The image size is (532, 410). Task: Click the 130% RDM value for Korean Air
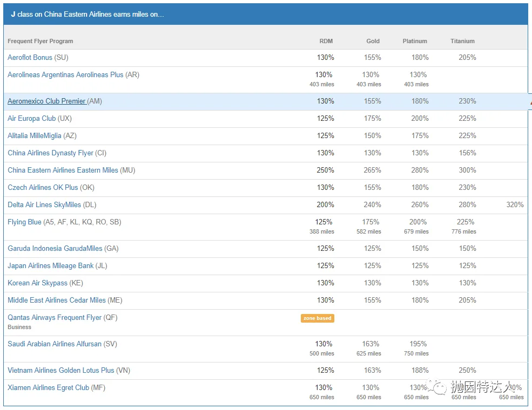(325, 283)
